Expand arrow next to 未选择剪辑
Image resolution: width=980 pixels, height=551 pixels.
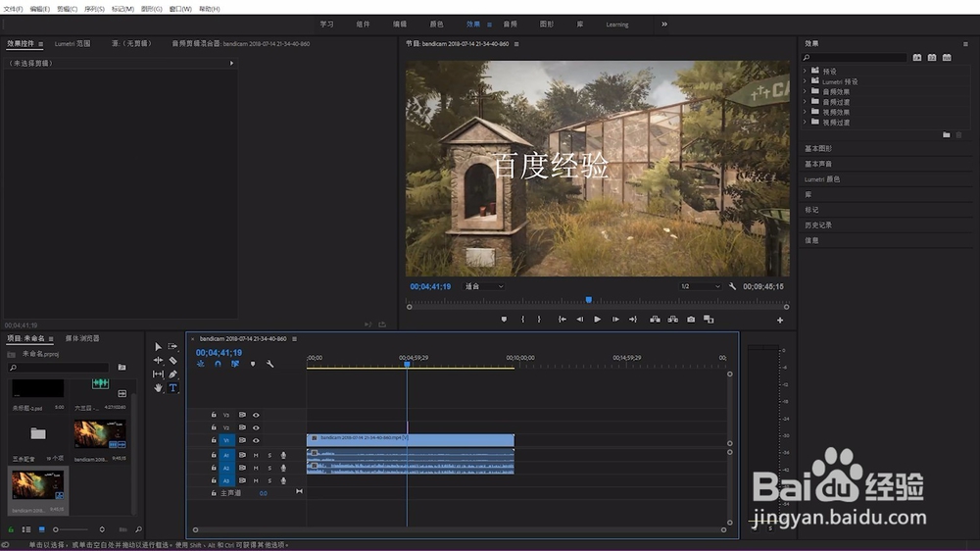pos(231,63)
